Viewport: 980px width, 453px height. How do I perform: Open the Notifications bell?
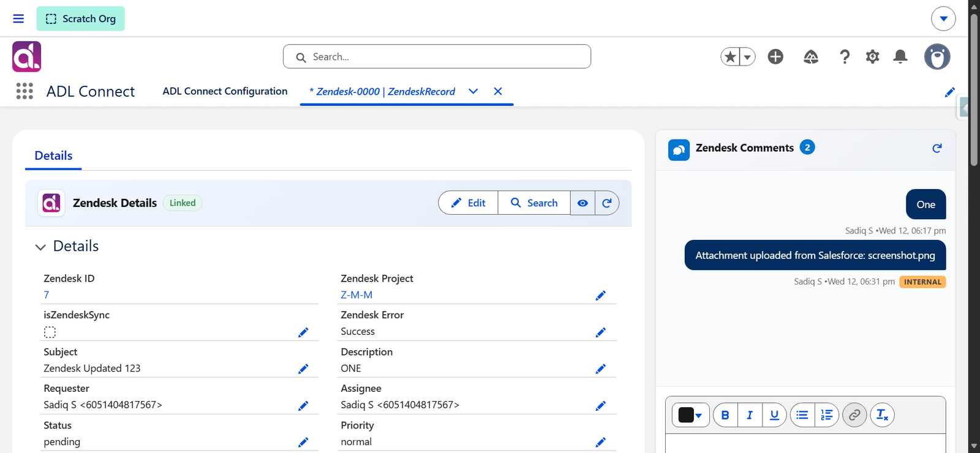[900, 57]
